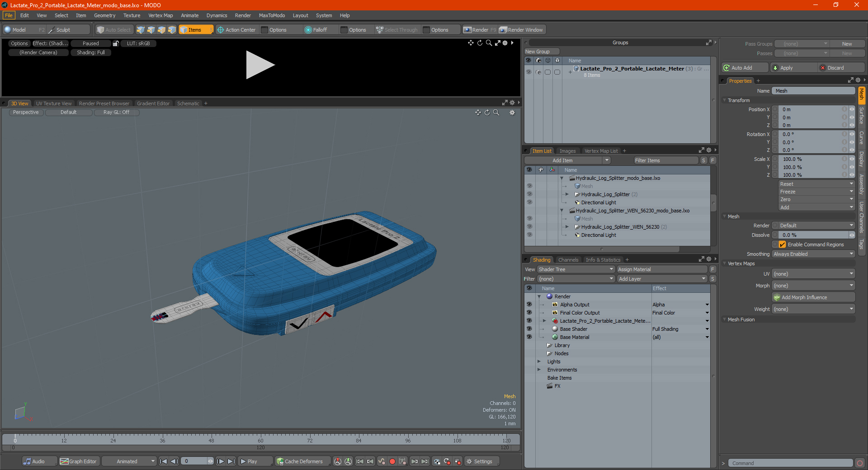868x470 pixels.
Task: Select Materials selection mode cube icon
Action: (172, 30)
